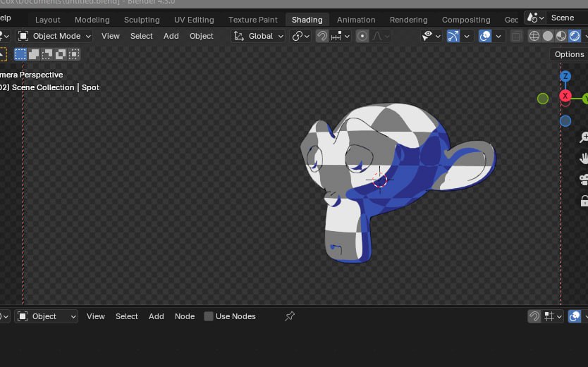Click the lock camera to view icon
This screenshot has width=588, height=367.
click(584, 200)
